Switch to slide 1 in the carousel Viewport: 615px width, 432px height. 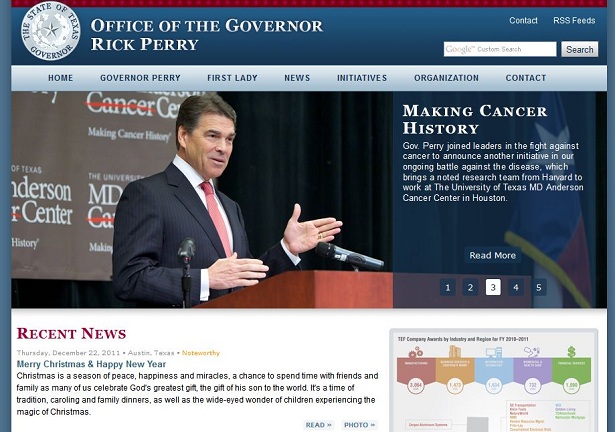point(448,288)
